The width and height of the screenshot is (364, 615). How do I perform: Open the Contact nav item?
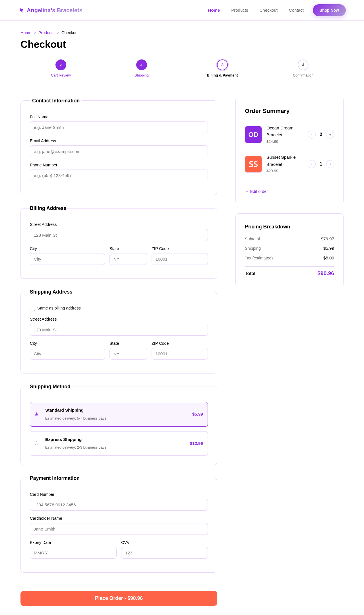click(296, 10)
